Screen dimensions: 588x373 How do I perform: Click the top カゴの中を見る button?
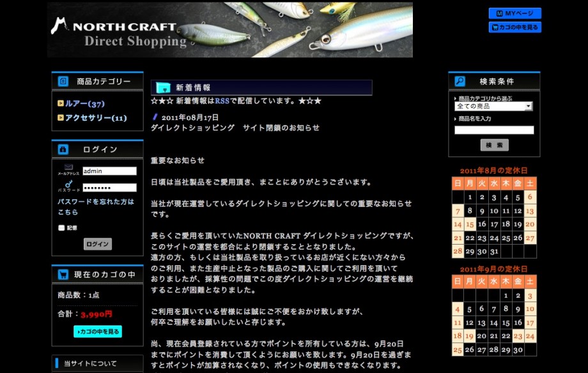click(x=515, y=27)
